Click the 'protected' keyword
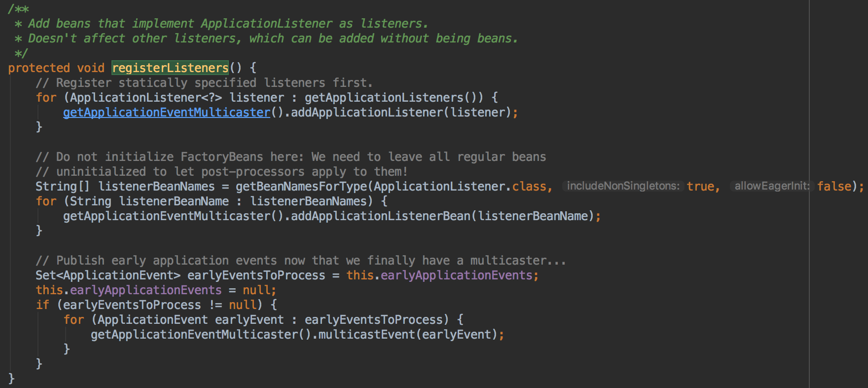Image resolution: width=868 pixels, height=388 pixels. click(x=39, y=68)
